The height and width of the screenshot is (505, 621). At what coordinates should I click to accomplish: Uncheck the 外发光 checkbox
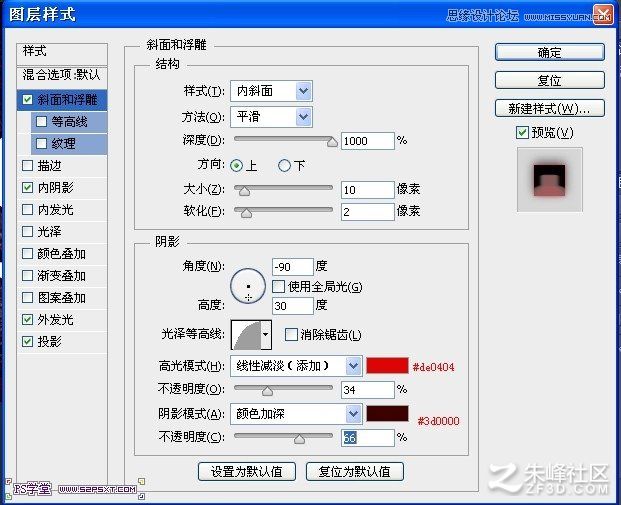(27, 319)
